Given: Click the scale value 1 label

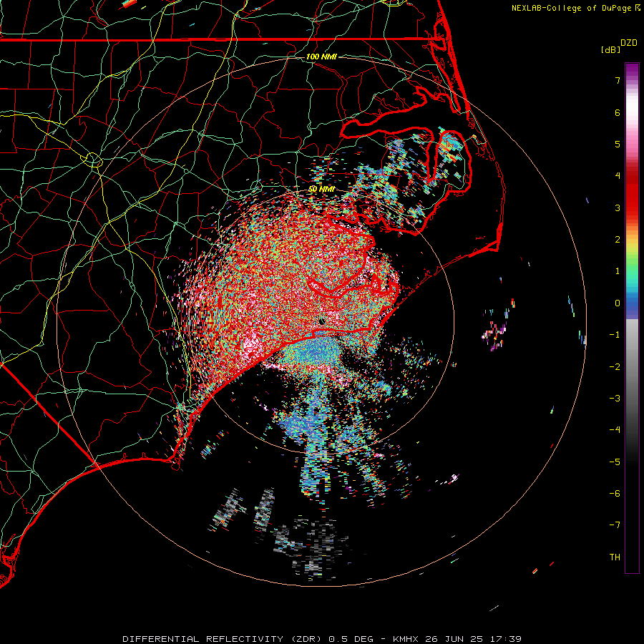Looking at the screenshot, I should tap(618, 271).
